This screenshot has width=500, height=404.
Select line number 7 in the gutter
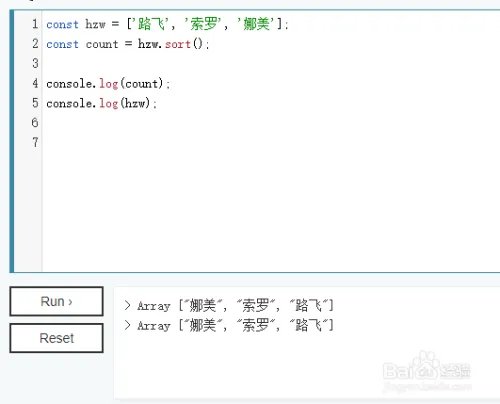pos(35,142)
